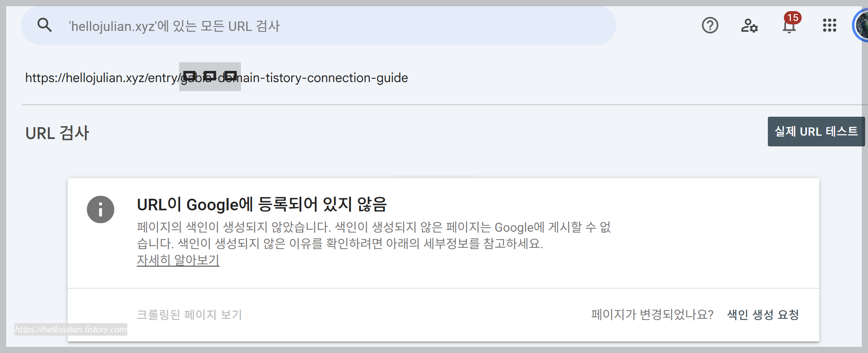
Task: Click heading URL이 Google에 등록되어 있지 않음
Action: tap(262, 205)
